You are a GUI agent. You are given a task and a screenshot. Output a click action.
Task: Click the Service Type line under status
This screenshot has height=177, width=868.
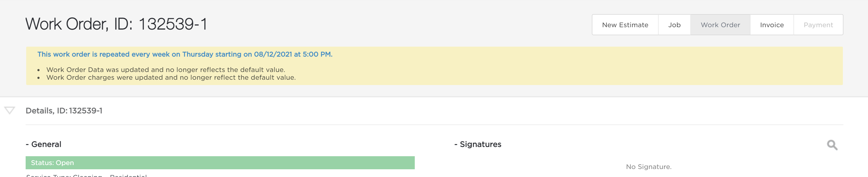coord(87,175)
